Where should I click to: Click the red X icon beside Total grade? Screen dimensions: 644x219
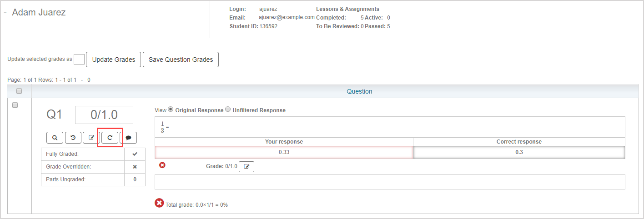click(x=159, y=203)
